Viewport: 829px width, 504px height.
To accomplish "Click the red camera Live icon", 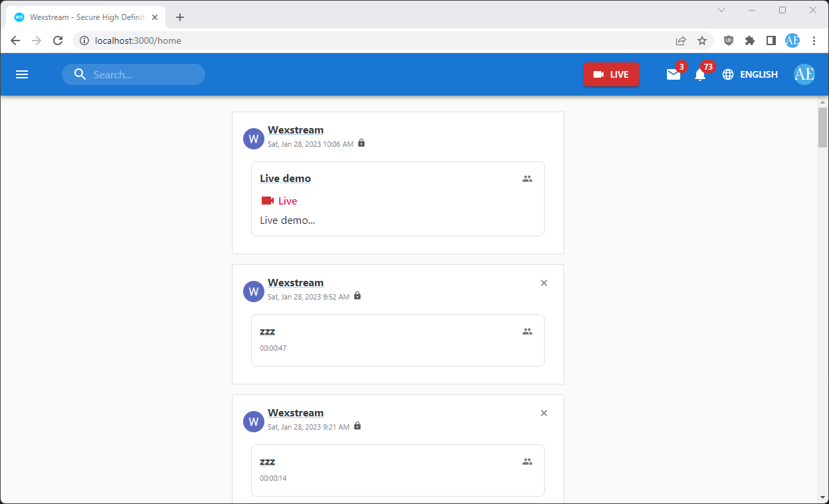I will [x=268, y=201].
